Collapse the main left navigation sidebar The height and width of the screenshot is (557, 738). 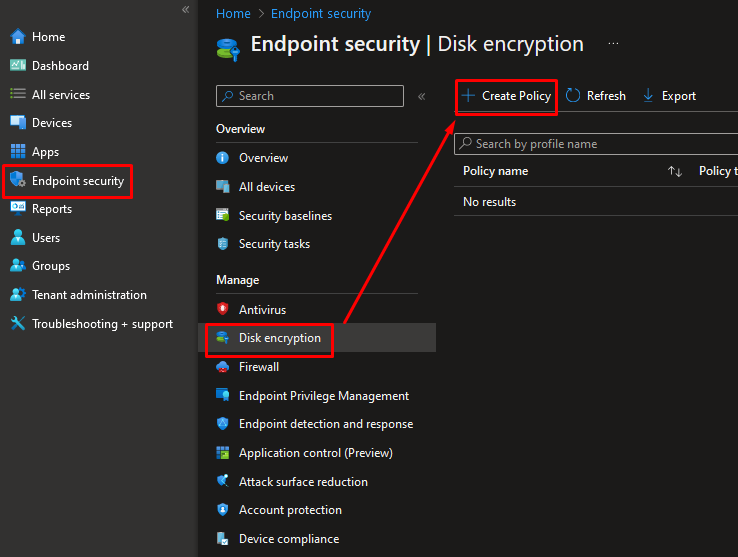[186, 9]
